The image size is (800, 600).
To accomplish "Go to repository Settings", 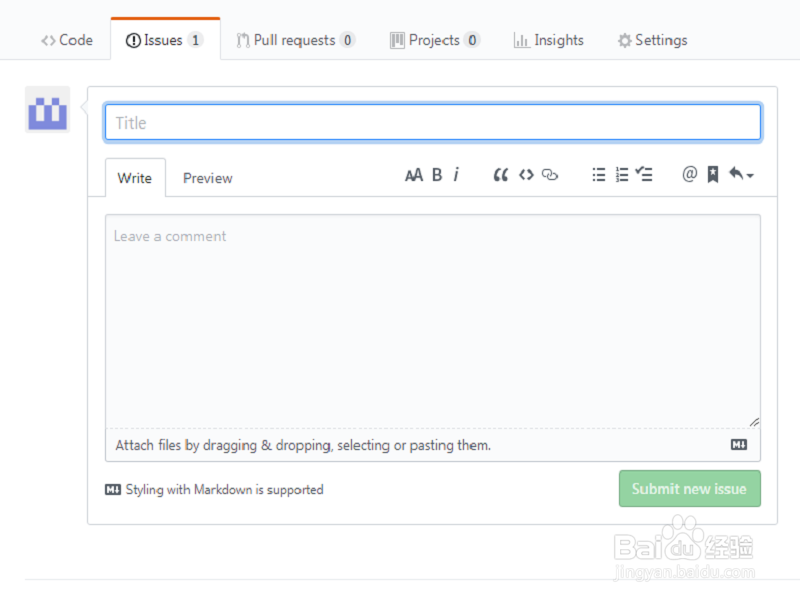I will point(652,40).
